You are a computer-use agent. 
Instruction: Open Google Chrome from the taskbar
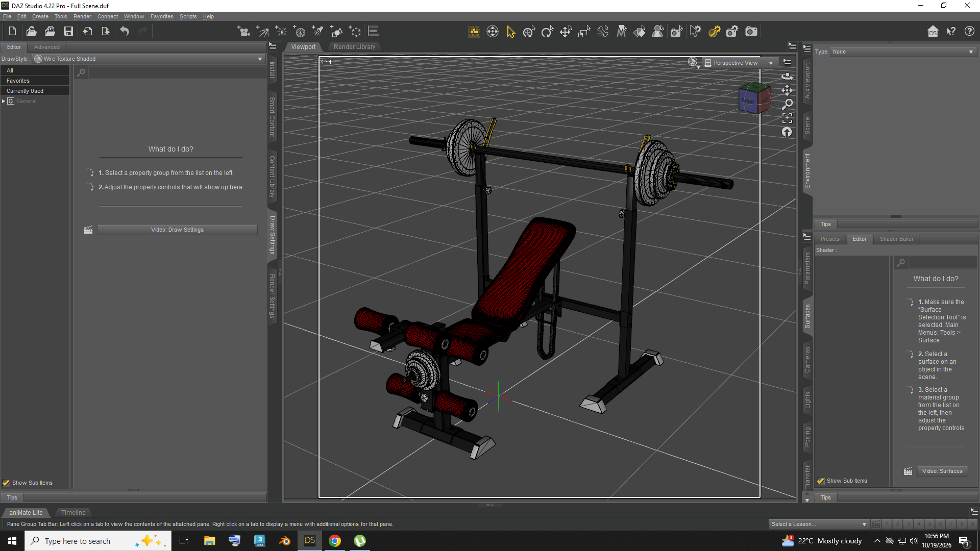335,541
